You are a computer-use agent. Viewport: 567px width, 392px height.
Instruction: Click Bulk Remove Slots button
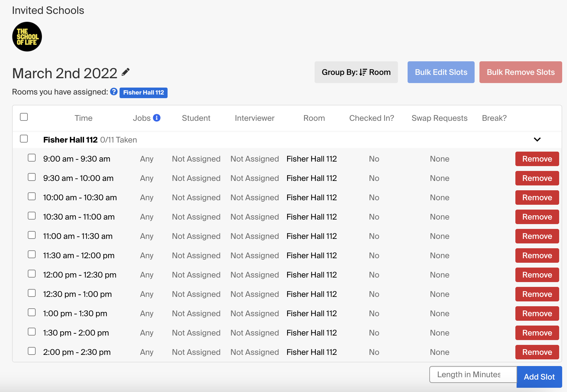[521, 72]
